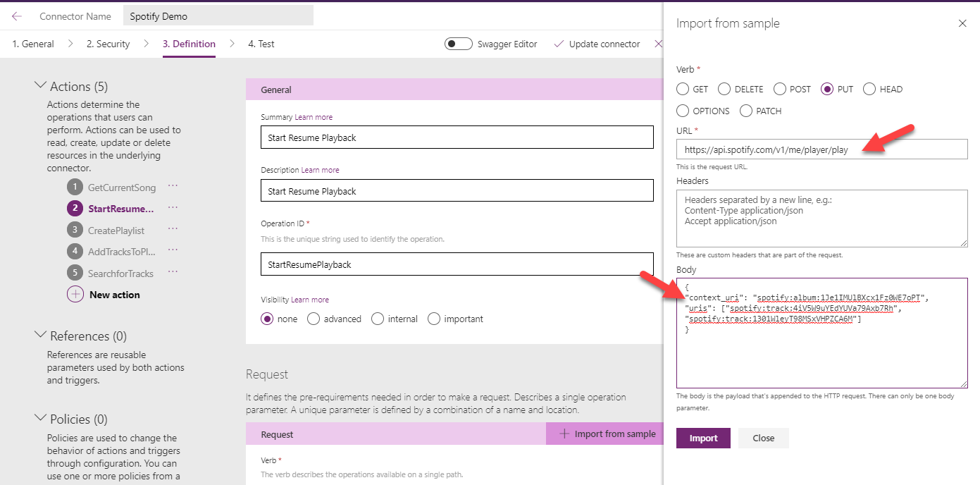The width and height of the screenshot is (980, 485).
Task: Click the Update connector checkmark
Action: coord(559,44)
